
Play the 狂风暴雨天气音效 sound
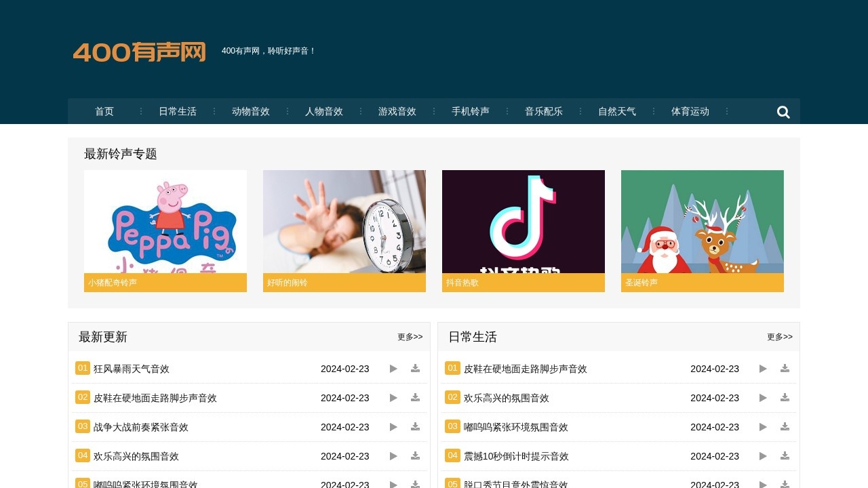(393, 369)
